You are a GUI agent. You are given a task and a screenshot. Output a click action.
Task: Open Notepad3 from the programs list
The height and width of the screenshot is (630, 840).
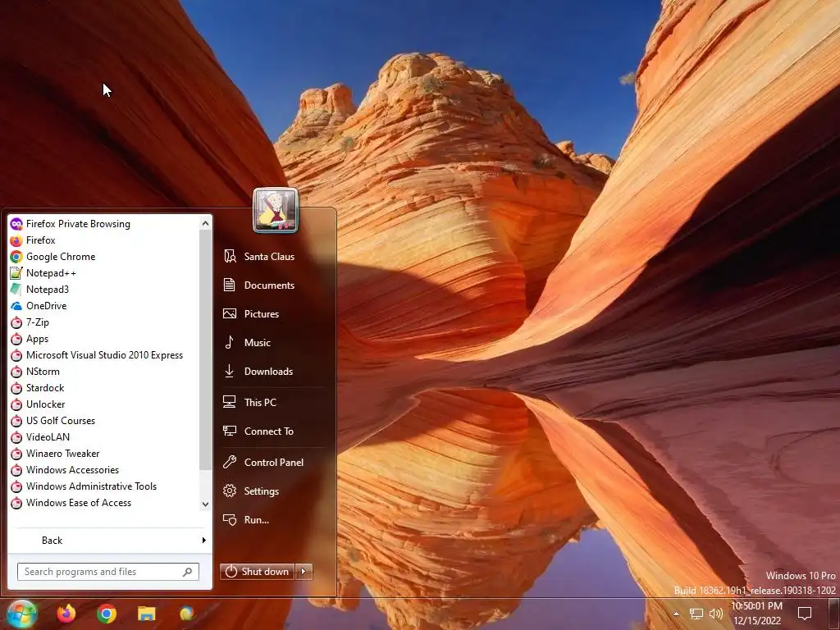[103, 290]
